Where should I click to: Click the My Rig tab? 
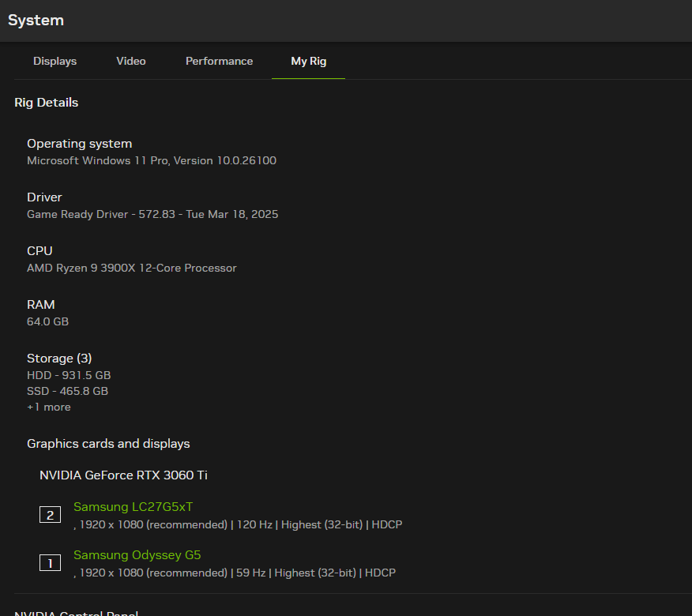click(308, 61)
